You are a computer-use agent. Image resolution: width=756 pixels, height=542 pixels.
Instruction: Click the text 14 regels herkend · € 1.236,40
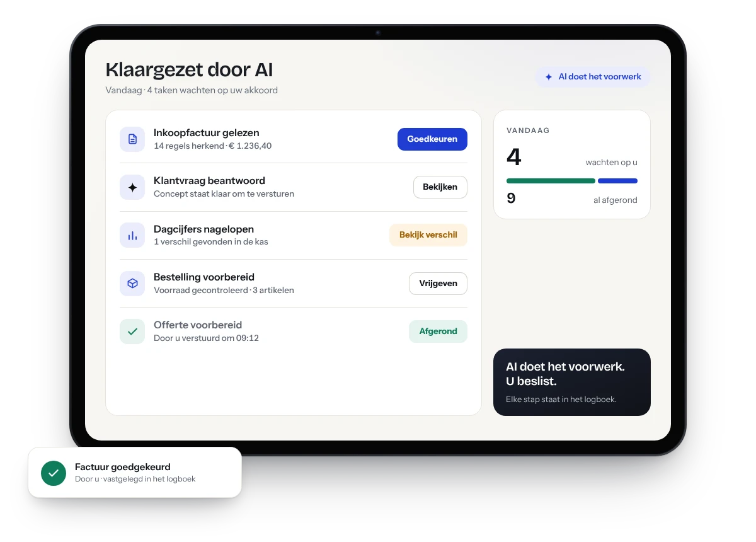point(213,146)
